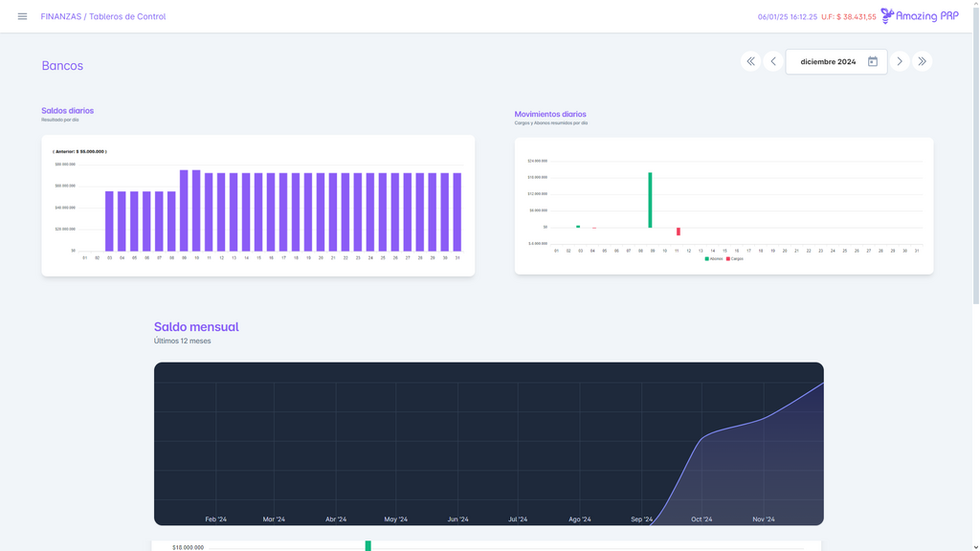This screenshot has width=980, height=551.
Task: Toggle the Abonos legend series
Action: [x=714, y=258]
